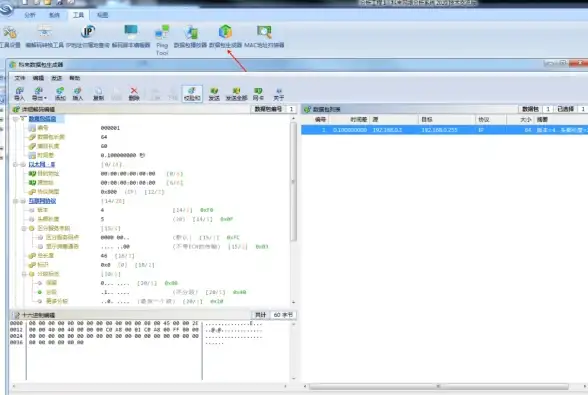Select the 目的地址 field in Ethernet

[48, 173]
